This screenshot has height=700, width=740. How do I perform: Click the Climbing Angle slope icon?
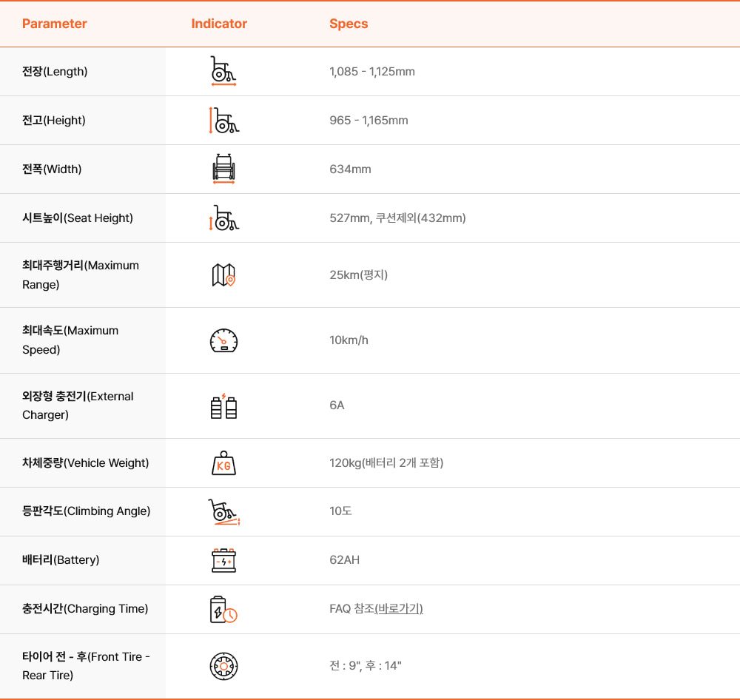(x=224, y=512)
